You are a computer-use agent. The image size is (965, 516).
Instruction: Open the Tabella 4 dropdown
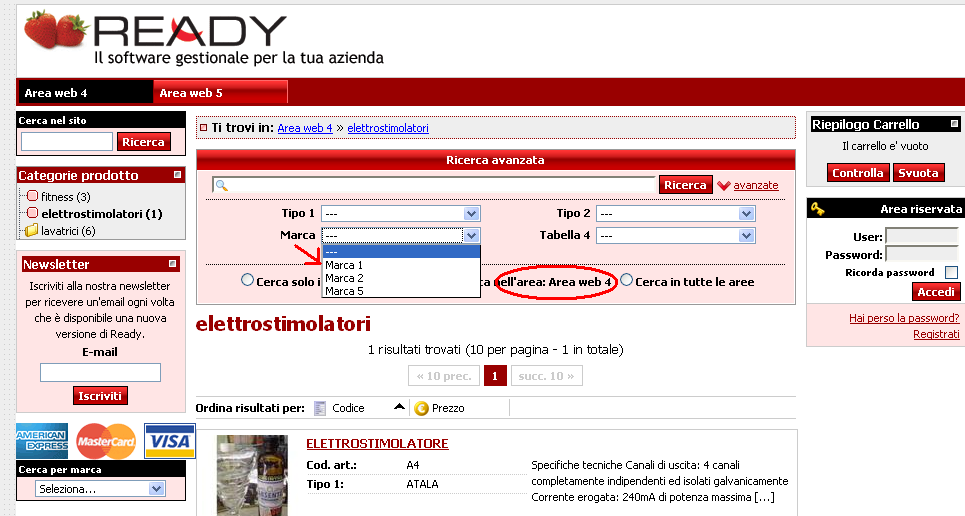point(676,235)
